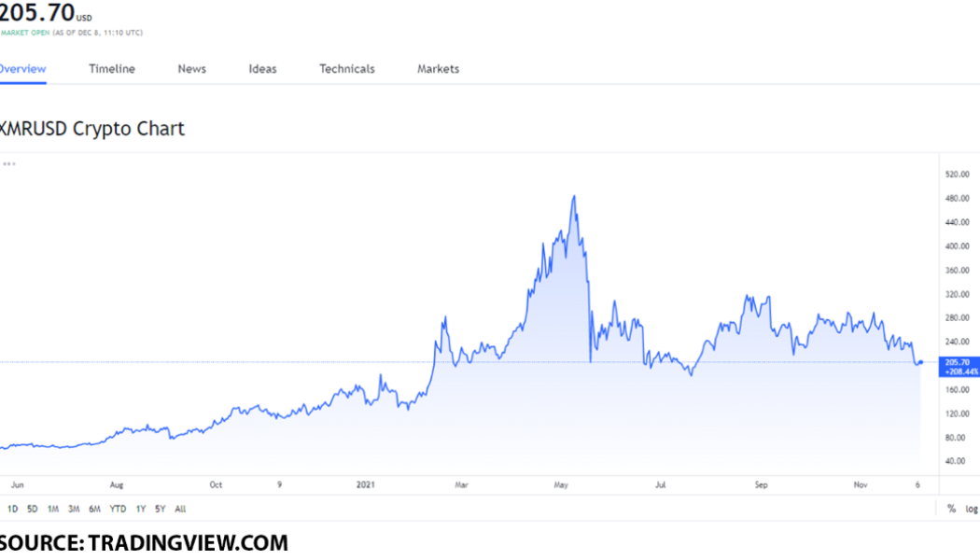Click the XMRUSD Crypto Chart heading
Viewport: 980px width, 560px height.
click(x=92, y=129)
